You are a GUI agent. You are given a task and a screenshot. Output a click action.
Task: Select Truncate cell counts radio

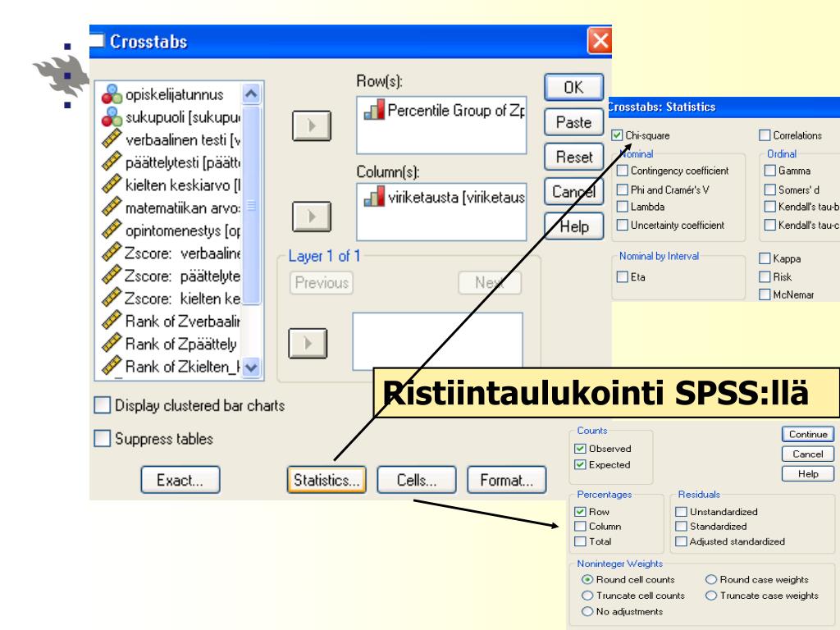tap(587, 596)
